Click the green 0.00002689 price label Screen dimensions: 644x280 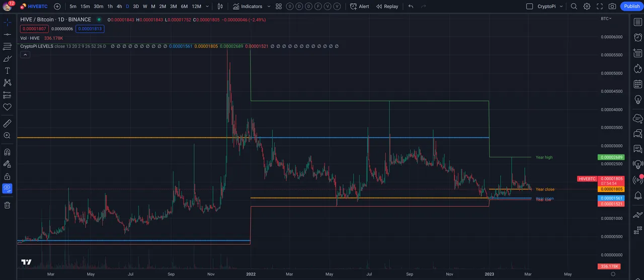click(610, 157)
